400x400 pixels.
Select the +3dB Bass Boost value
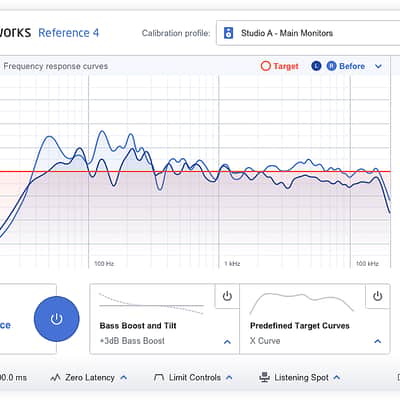(x=132, y=341)
